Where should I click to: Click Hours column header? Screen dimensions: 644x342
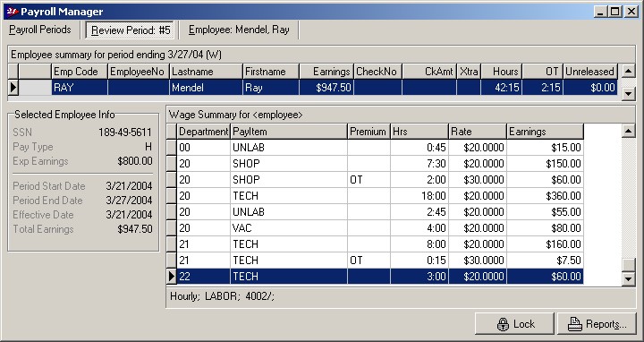pos(502,72)
